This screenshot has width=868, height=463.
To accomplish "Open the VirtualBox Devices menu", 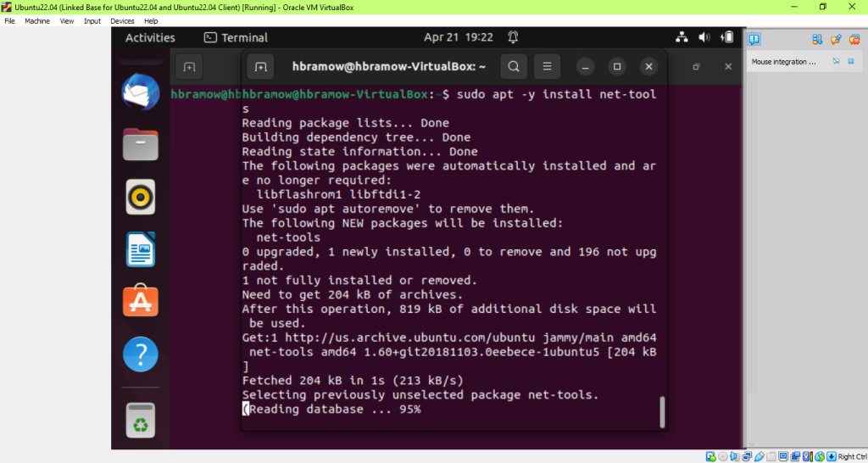I will point(122,21).
